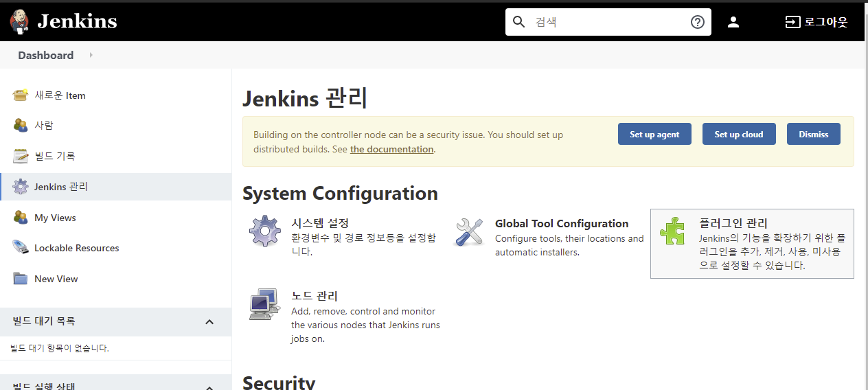
Task: Click description Add, remove, control and monitor text
Action: click(365, 325)
